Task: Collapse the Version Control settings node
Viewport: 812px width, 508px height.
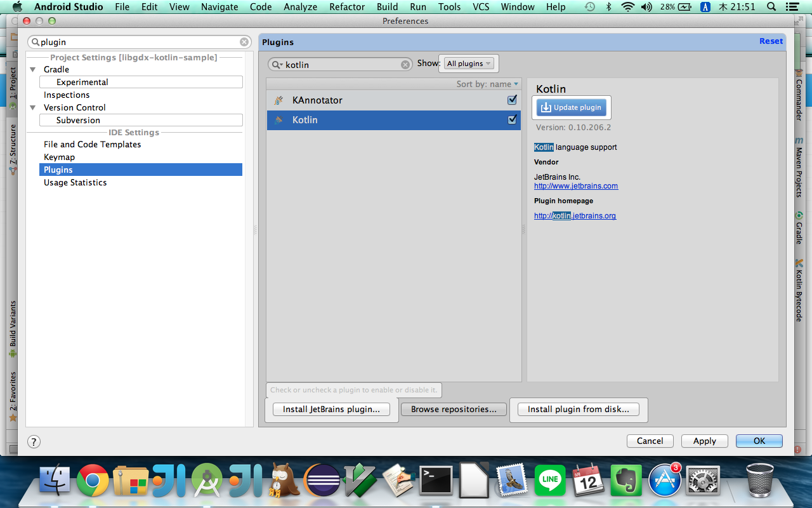Action: point(33,108)
